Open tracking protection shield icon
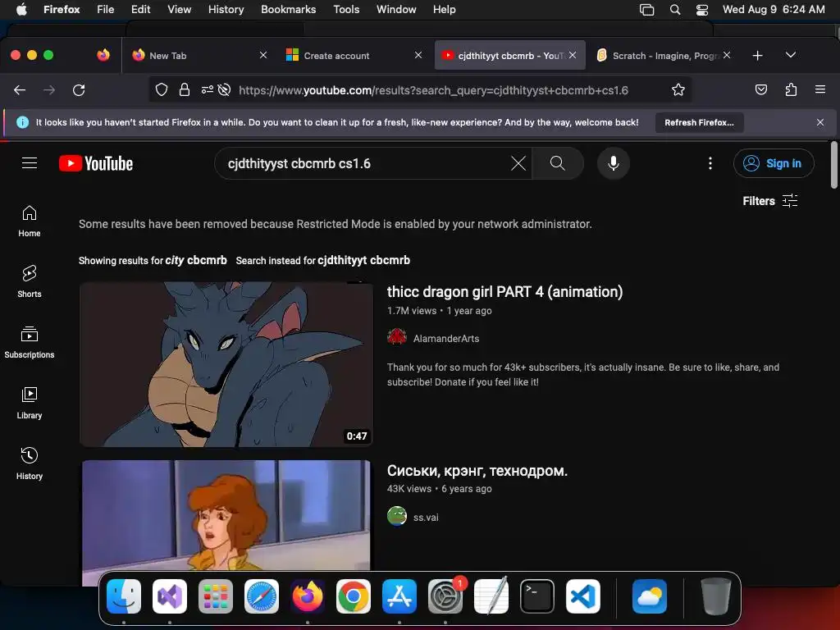This screenshot has width=840, height=630. (x=162, y=90)
